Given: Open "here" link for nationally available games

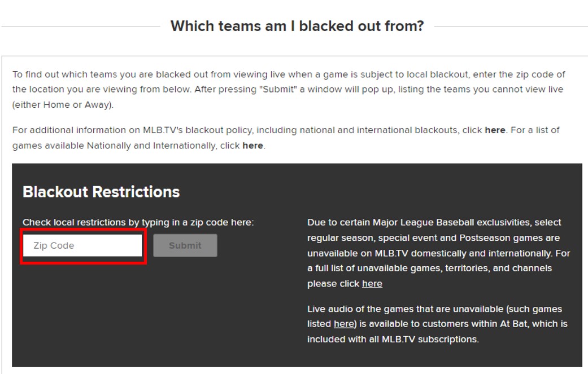Looking at the screenshot, I should (x=252, y=146).
